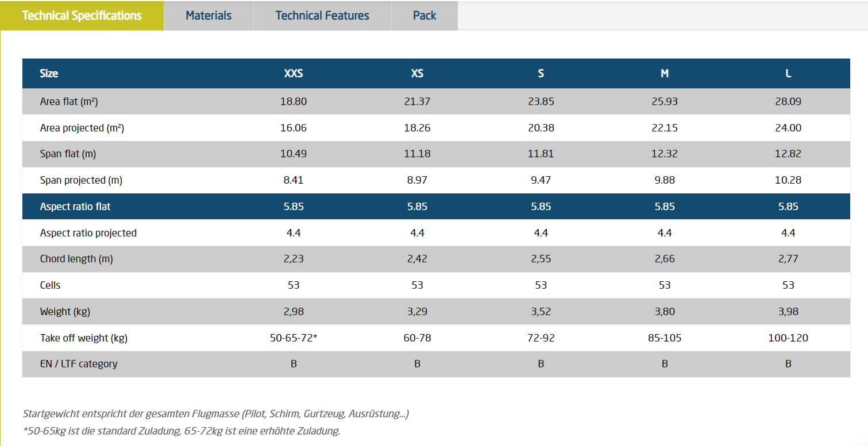
Task: Select the Chord length (m) row label
Action: [76, 259]
